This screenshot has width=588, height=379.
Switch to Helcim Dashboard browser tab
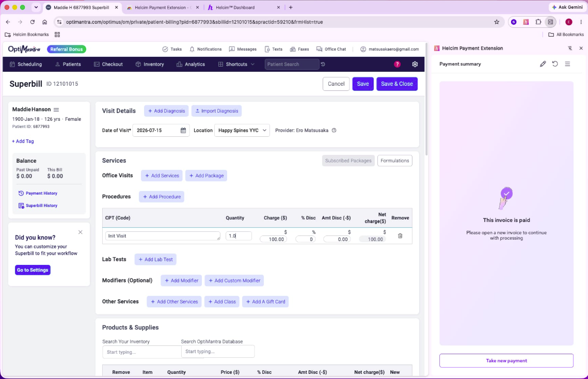pos(243,7)
